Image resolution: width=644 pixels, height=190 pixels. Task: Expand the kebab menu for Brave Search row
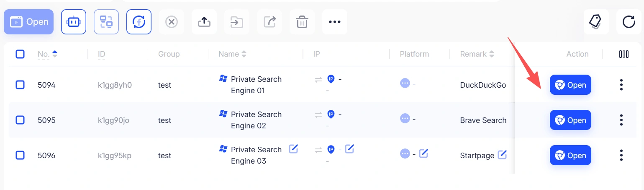point(621,120)
